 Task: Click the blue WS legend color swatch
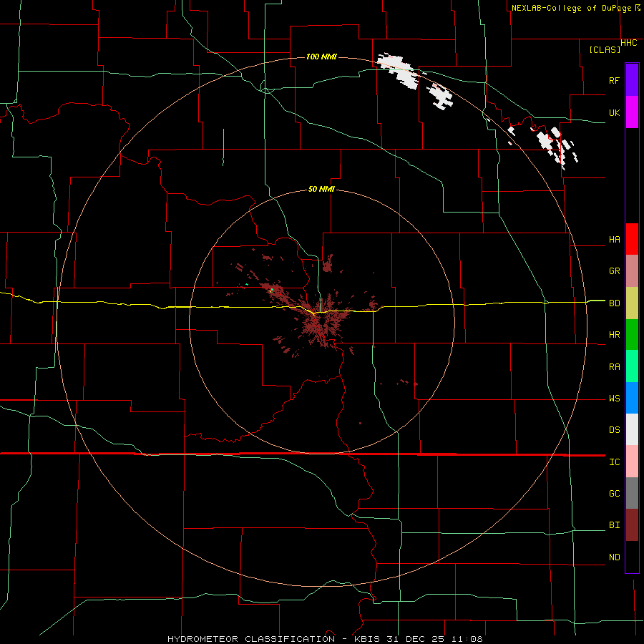click(x=632, y=398)
